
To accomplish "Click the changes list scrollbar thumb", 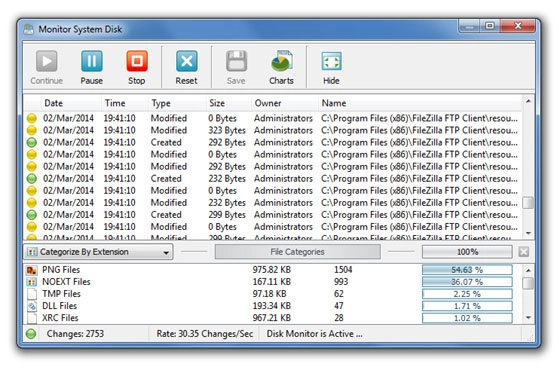I will (528, 203).
